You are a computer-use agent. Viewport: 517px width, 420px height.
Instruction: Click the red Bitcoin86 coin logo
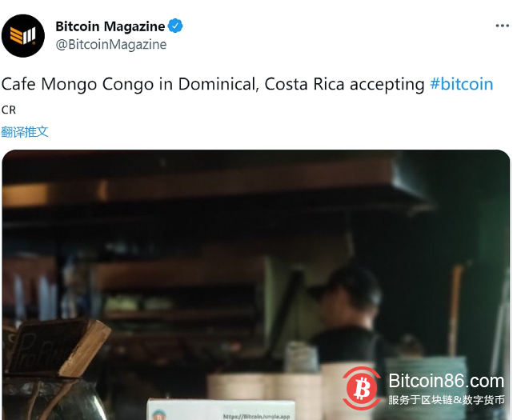click(x=362, y=388)
